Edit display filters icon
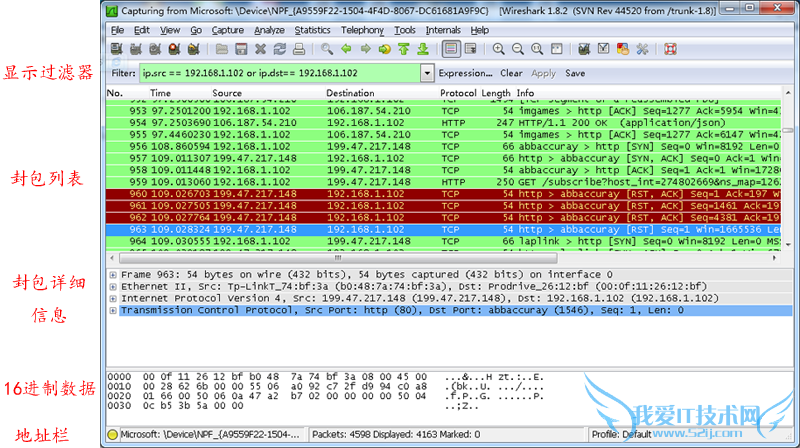The image size is (800, 448). [x=604, y=49]
